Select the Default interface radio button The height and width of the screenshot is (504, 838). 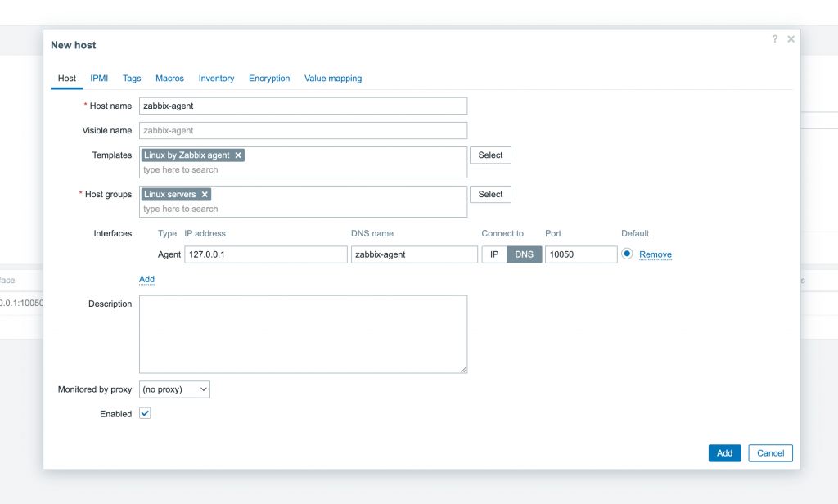coord(627,254)
